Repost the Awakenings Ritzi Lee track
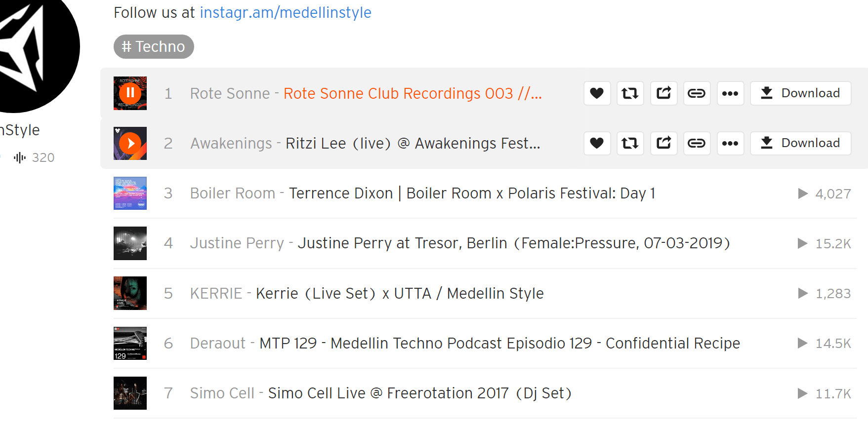 tap(630, 143)
